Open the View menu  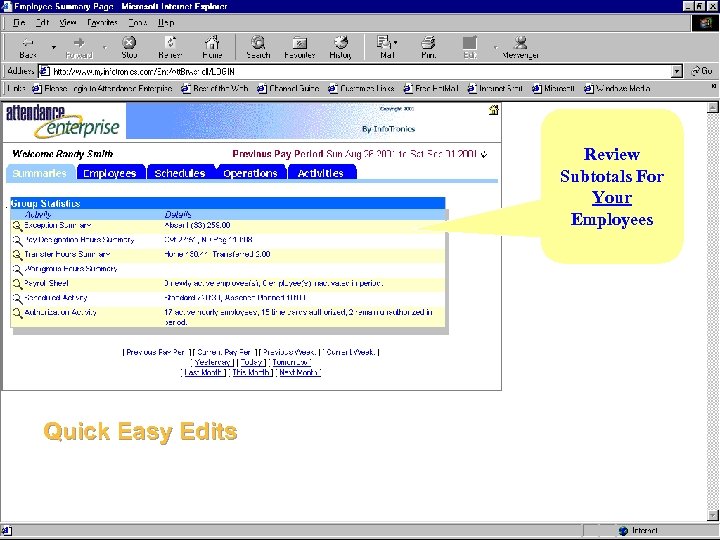(68, 22)
